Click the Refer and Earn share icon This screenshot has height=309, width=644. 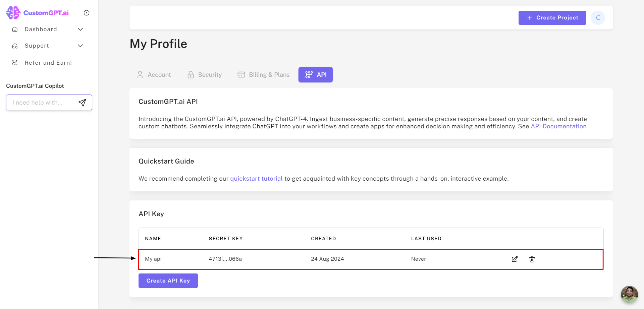pyautogui.click(x=15, y=63)
